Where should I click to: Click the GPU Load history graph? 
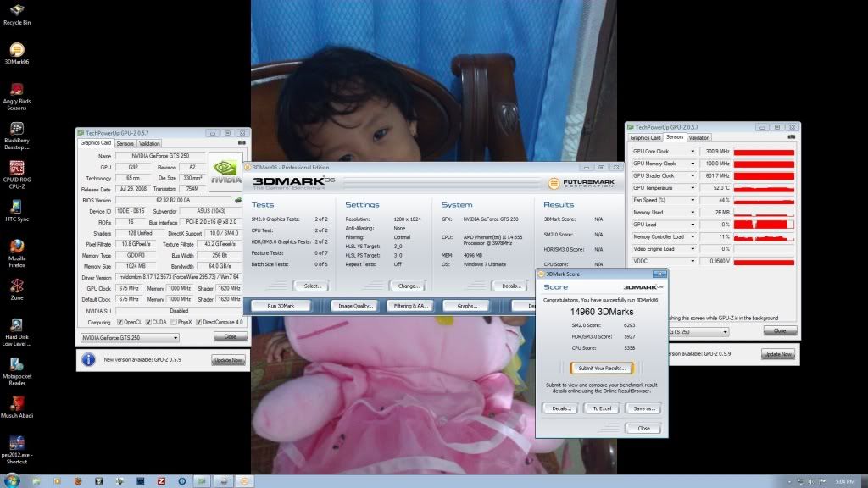764,224
